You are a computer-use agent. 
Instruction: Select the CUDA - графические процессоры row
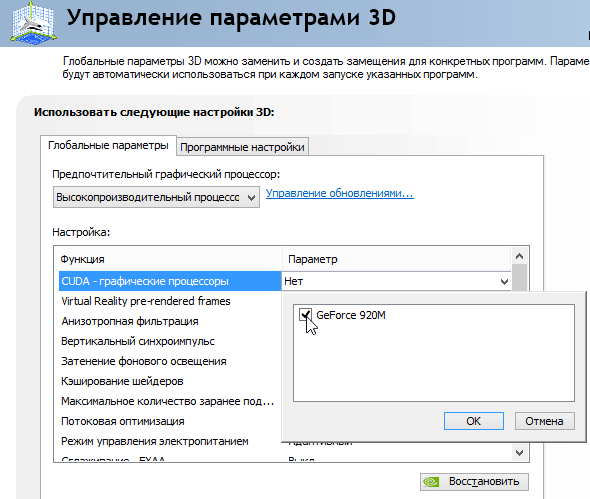coord(170,281)
